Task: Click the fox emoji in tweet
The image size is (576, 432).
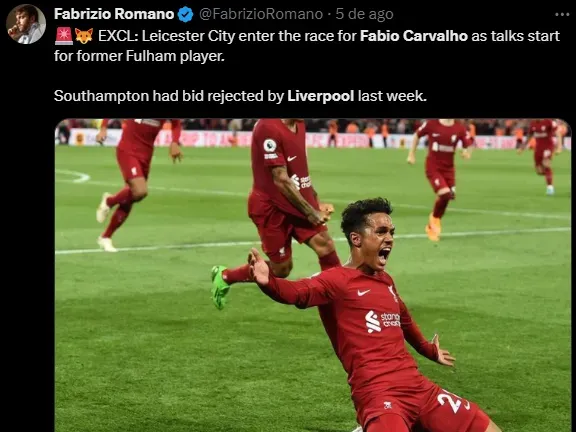Action: tap(84, 36)
